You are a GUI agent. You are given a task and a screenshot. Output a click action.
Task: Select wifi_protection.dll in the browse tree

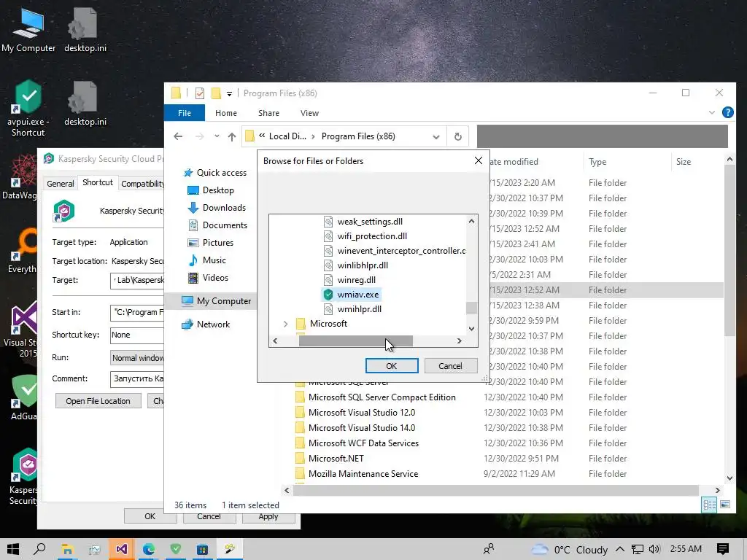[x=365, y=236]
